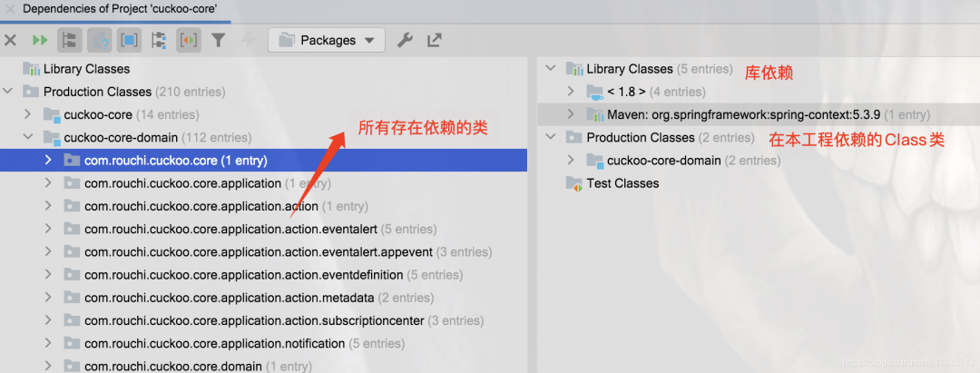Select com.rouchi.cuckoo.core.application.action.metadata package
This screenshot has width=980, height=373.
[x=230, y=298]
